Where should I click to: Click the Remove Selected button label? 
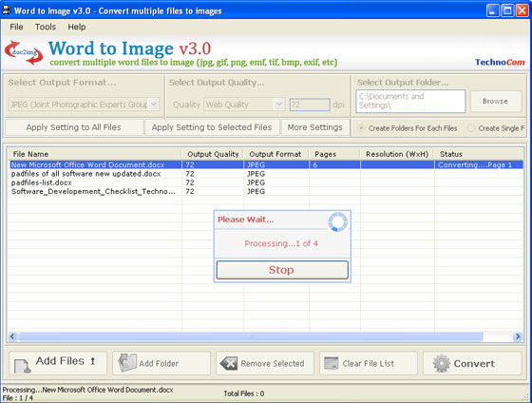pos(273,364)
